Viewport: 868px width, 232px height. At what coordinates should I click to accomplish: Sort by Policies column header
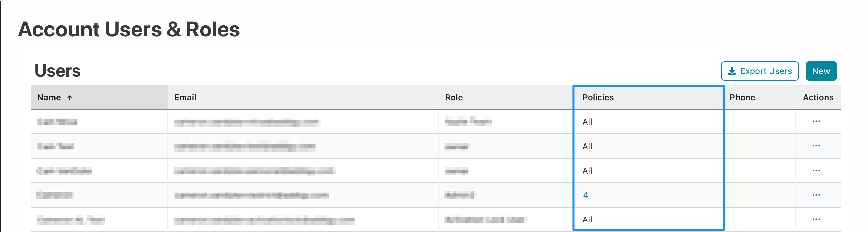coord(598,98)
